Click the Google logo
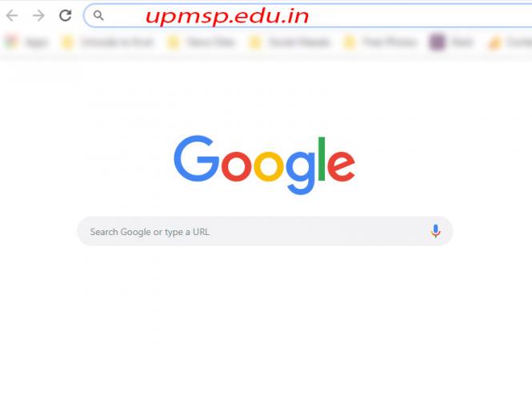This screenshot has width=532, height=403. [264, 166]
